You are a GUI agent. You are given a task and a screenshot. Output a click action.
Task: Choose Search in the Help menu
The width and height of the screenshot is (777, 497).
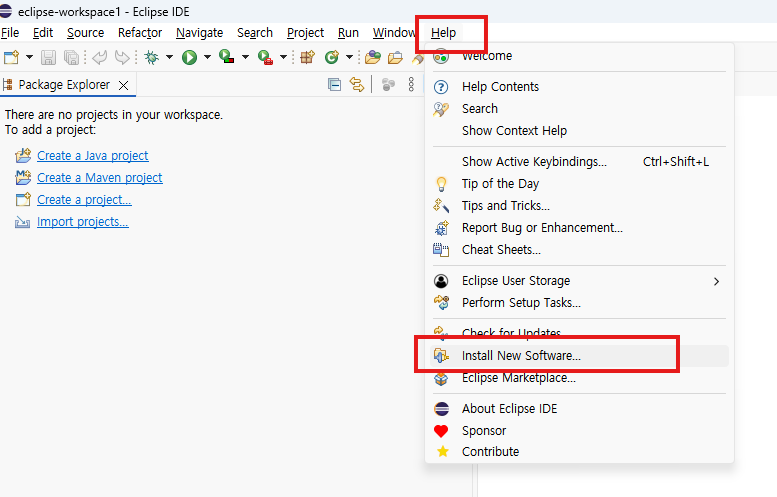point(579,109)
